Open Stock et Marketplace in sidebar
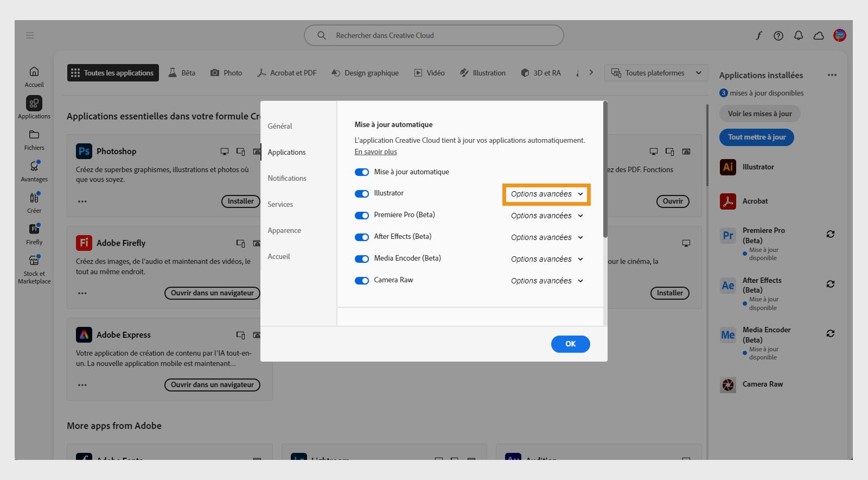Image resolution: width=868 pixels, height=480 pixels. (x=34, y=269)
